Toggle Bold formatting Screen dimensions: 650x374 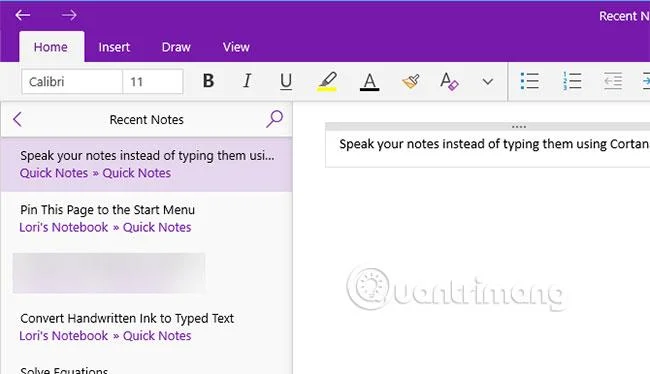click(x=209, y=81)
